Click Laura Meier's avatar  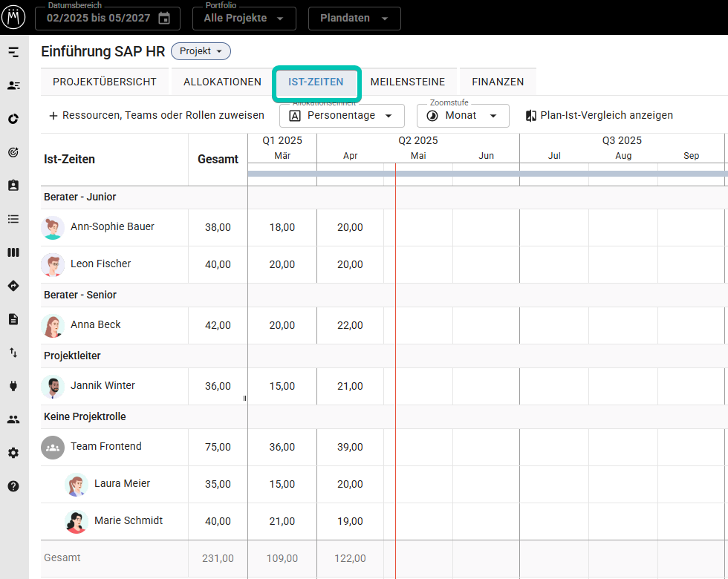(76, 484)
